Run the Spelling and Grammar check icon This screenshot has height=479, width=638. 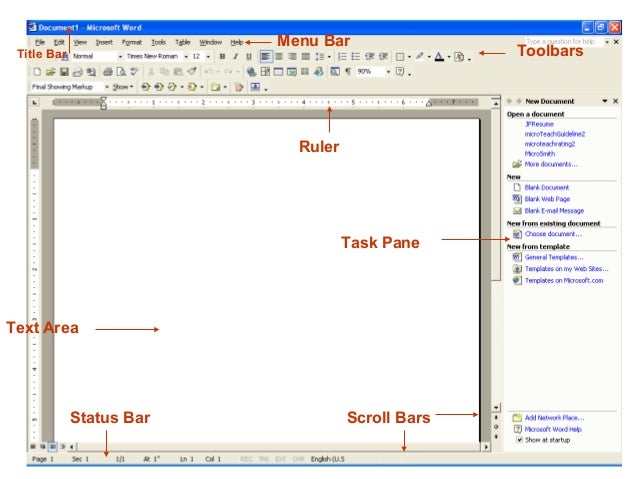(134, 72)
